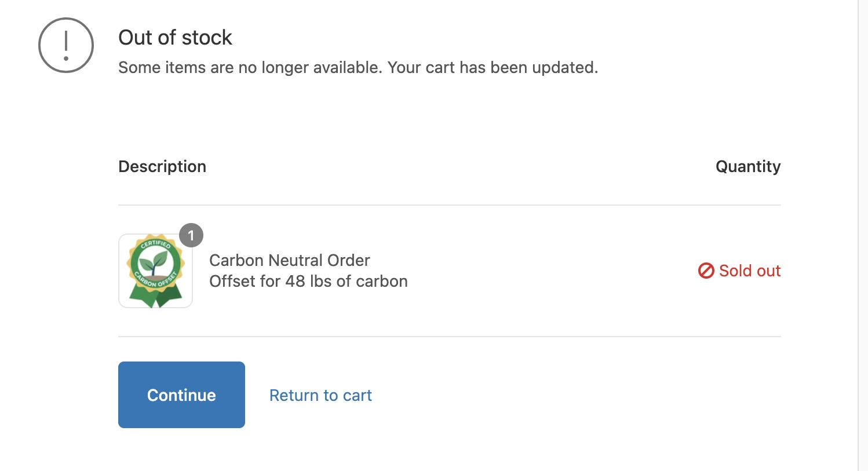Click the 'Some items are no longer available' sentence
The image size is (868, 471).
[250, 68]
